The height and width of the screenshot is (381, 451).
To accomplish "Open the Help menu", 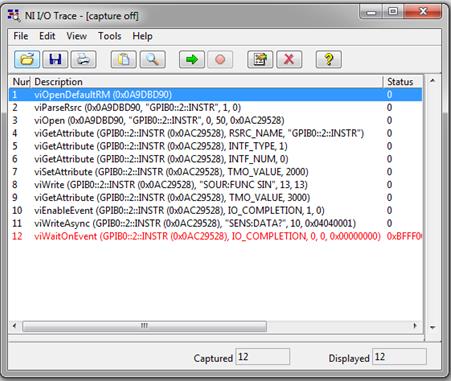I will (142, 36).
